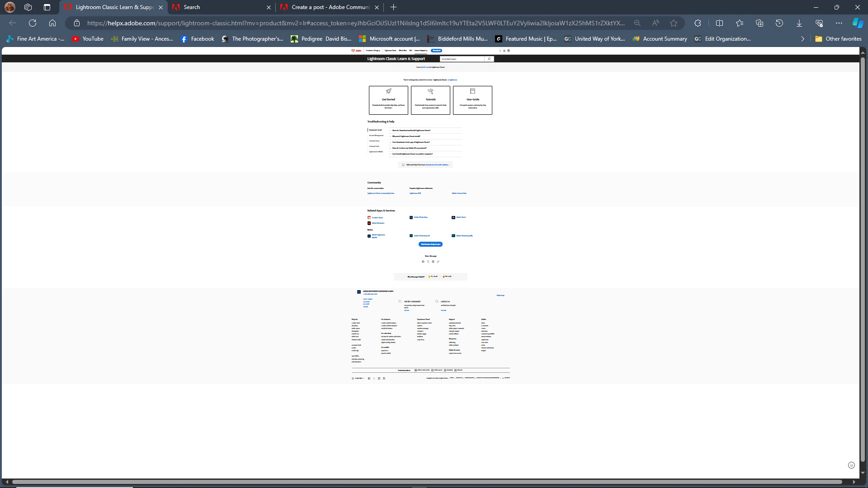Click the browser Refresh icon
Image resolution: width=868 pixels, height=488 pixels.
33,23
